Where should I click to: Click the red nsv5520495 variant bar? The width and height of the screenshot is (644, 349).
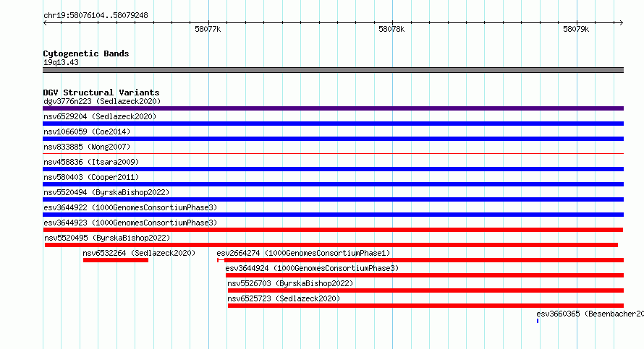(331, 245)
